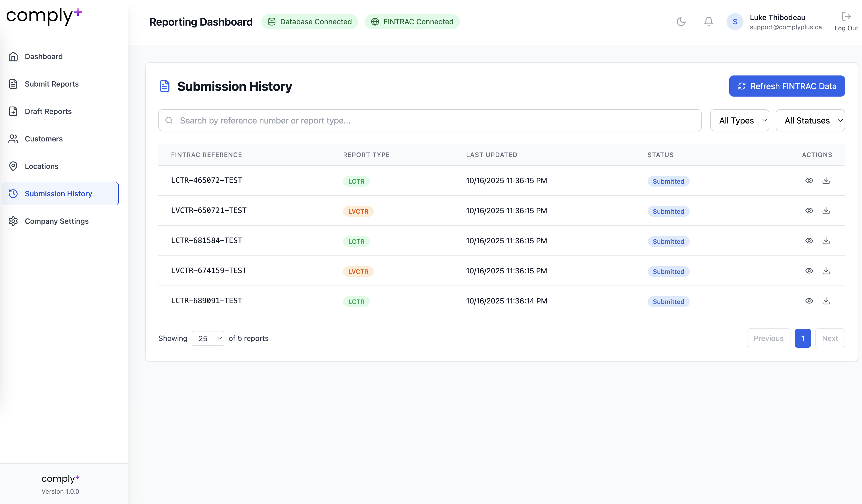View LVCTR-674159-TEST using eye icon
Screen dimensions: 862x504
tap(809, 271)
